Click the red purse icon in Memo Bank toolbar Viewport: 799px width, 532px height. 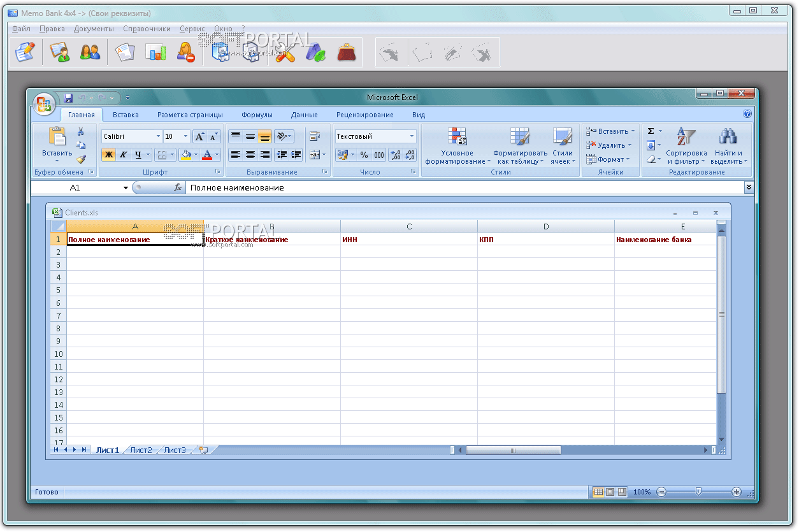pyautogui.click(x=347, y=52)
